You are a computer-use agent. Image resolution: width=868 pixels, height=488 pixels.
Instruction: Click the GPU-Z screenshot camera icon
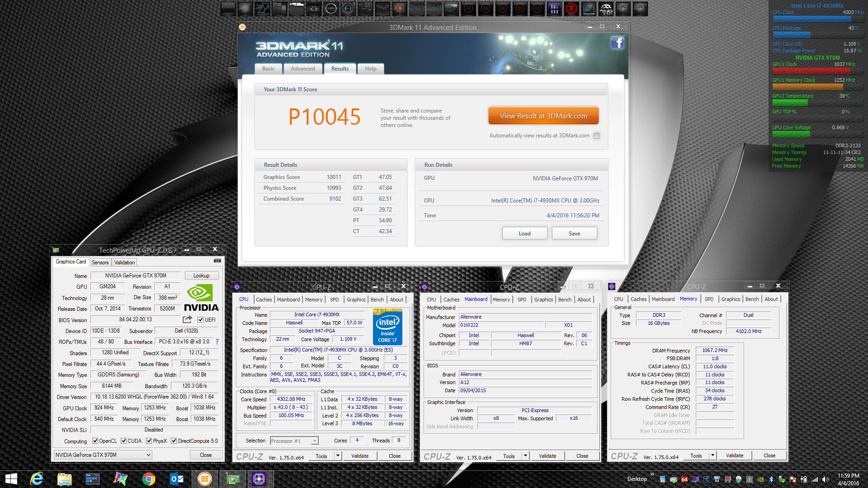[x=217, y=261]
